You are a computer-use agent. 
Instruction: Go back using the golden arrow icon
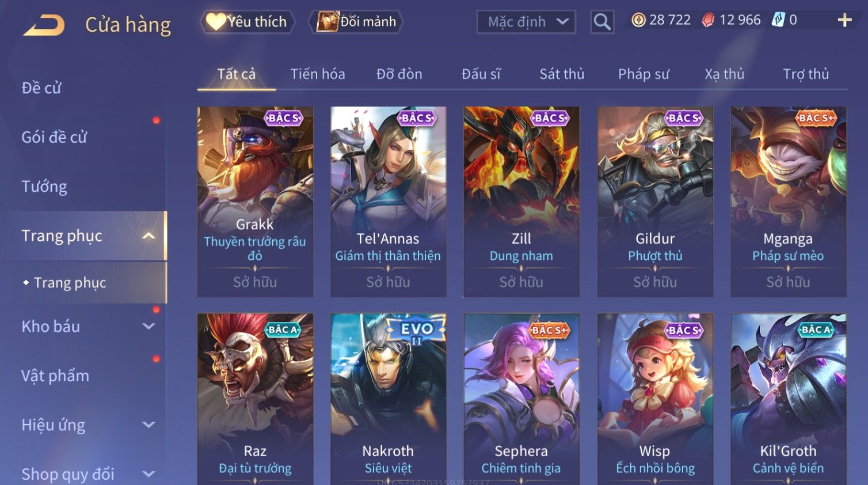(44, 25)
